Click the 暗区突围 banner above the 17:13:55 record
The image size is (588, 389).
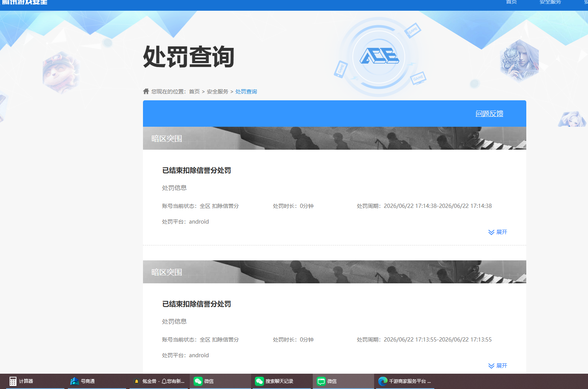pos(335,272)
